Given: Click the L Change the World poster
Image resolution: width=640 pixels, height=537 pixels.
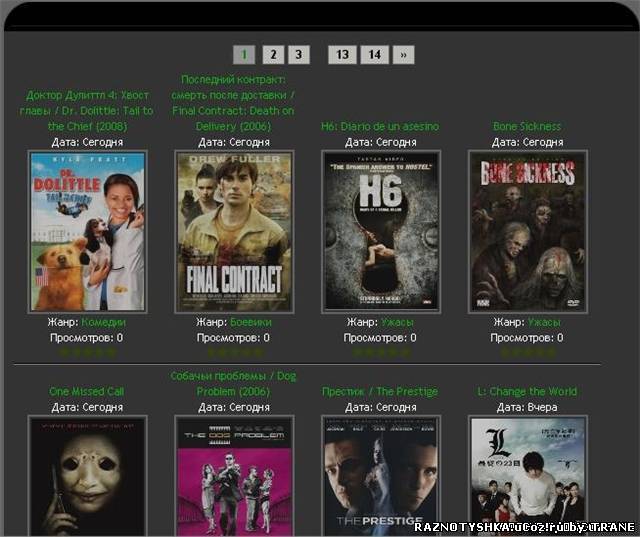Looking at the screenshot, I should (528, 476).
